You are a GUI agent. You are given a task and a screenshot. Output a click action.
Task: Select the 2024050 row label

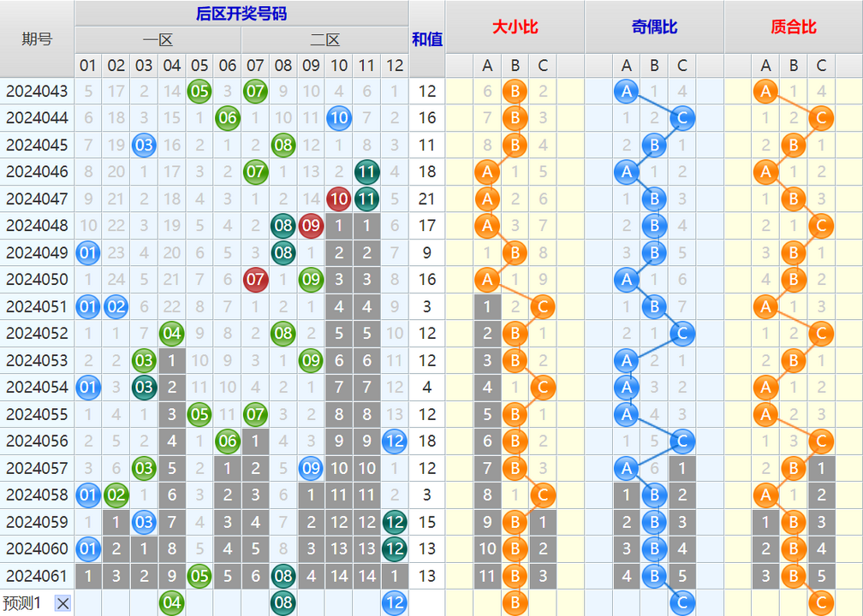pos(37,280)
